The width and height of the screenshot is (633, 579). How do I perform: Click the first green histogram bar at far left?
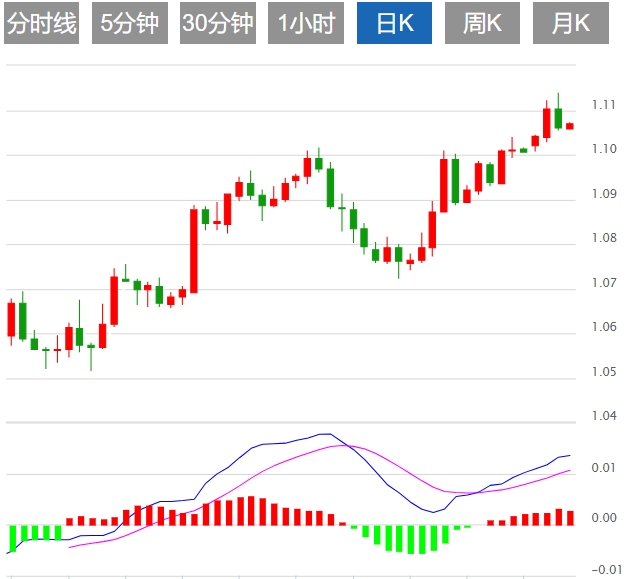pos(11,537)
